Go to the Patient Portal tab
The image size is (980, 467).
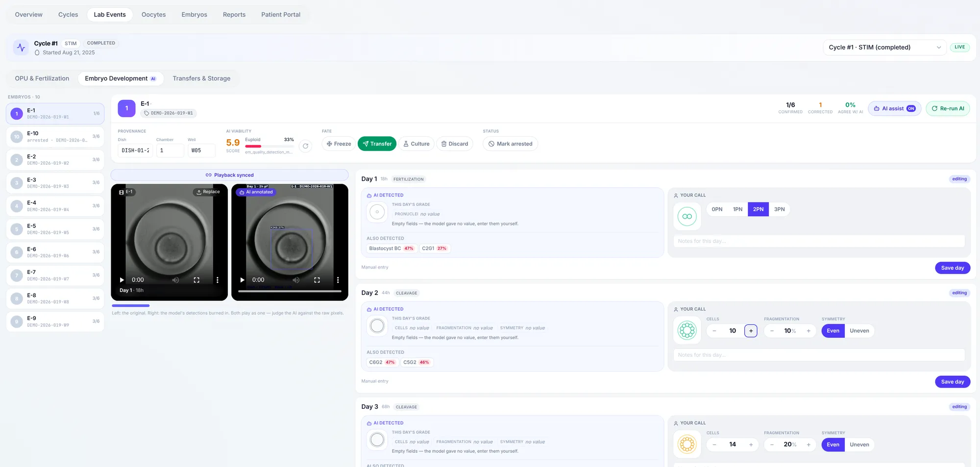click(281, 15)
